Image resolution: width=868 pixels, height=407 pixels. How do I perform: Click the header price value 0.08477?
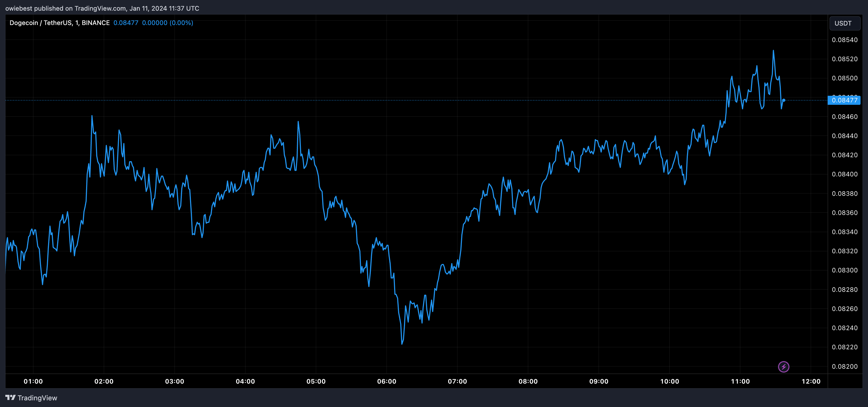(x=126, y=23)
